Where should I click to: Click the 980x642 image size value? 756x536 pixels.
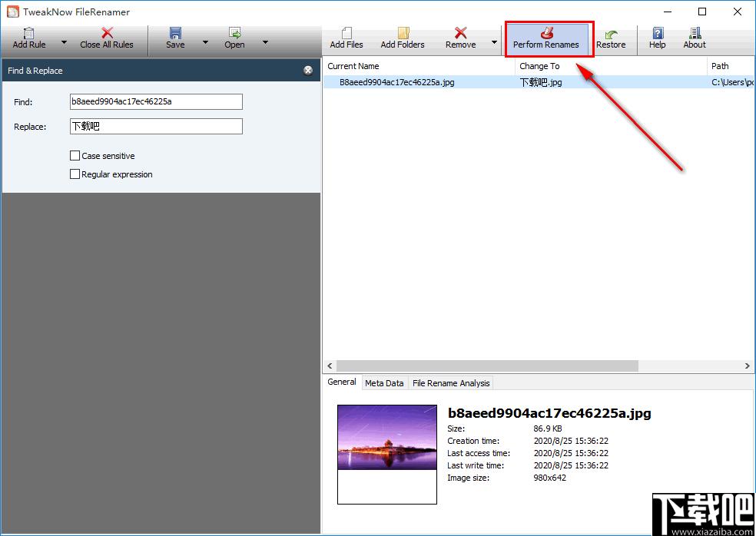[549, 478]
